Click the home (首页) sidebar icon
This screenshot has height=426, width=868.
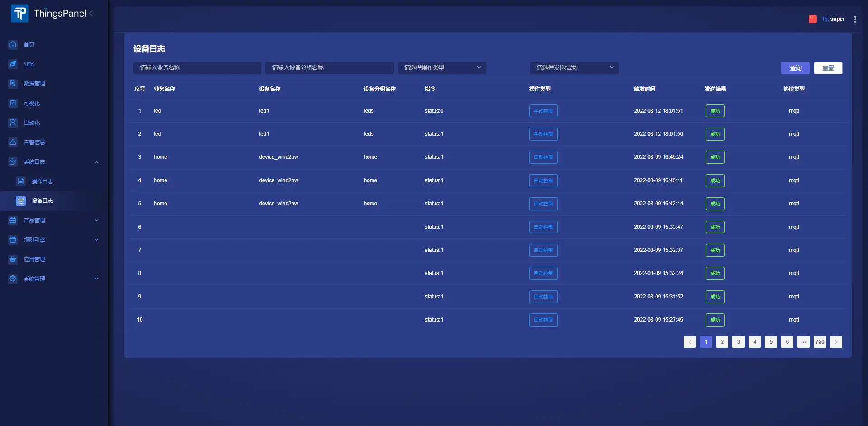point(13,44)
